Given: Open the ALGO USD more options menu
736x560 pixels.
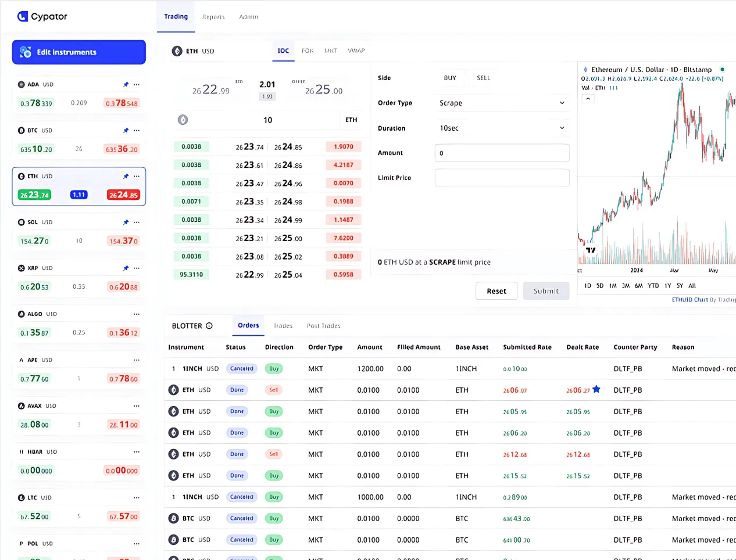Looking at the screenshot, I should pyautogui.click(x=137, y=314).
